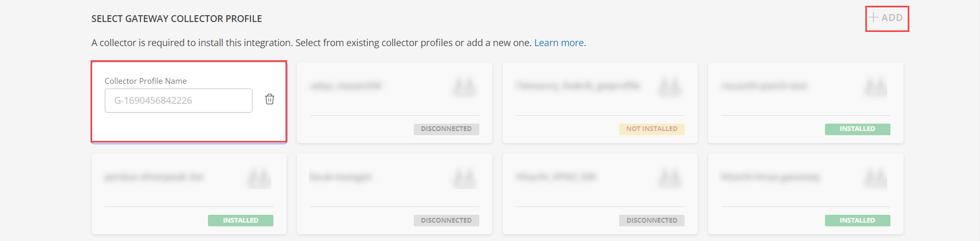Click gateway icon on card below Collector Profile Name card
This screenshot has height=241, width=980.
259,178
